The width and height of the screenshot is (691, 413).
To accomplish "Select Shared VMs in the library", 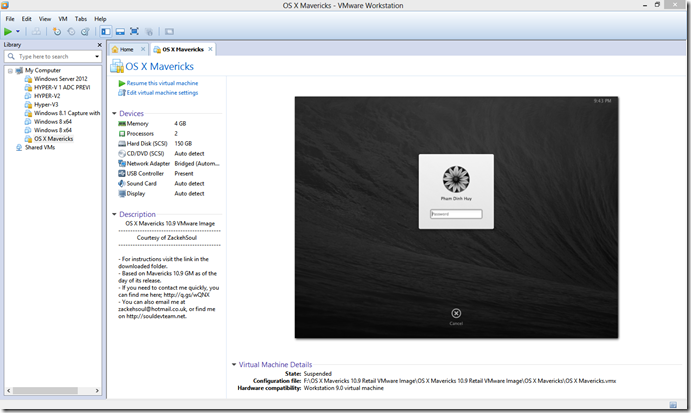I will click(40, 147).
